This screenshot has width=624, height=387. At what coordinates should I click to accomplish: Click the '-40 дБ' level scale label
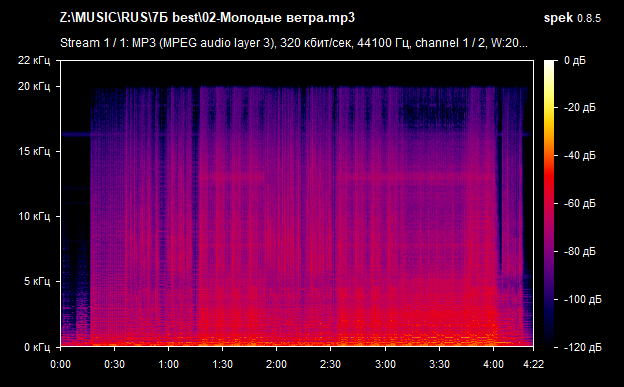580,155
